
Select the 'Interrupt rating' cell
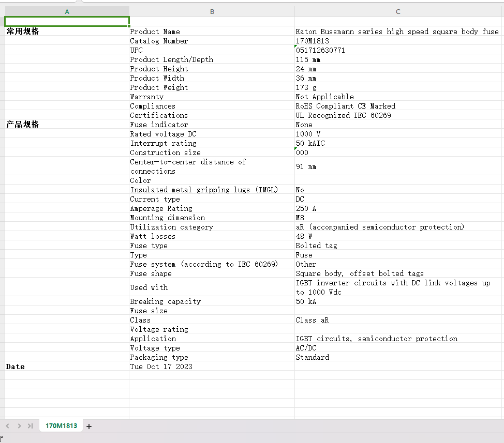point(212,143)
